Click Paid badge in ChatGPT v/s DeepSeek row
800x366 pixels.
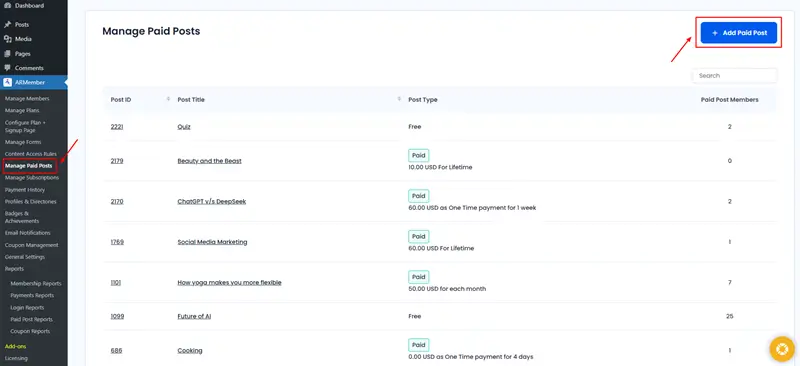click(x=418, y=196)
